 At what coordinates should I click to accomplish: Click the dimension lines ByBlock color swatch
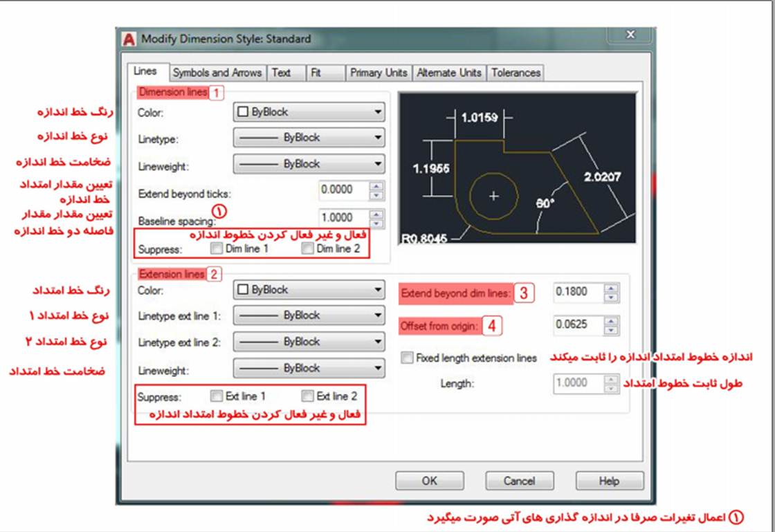click(243, 112)
